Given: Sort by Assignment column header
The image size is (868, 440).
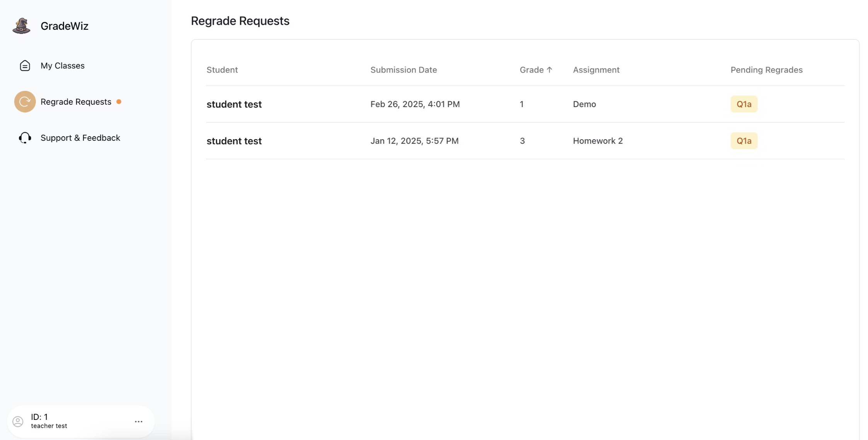Looking at the screenshot, I should (x=596, y=70).
